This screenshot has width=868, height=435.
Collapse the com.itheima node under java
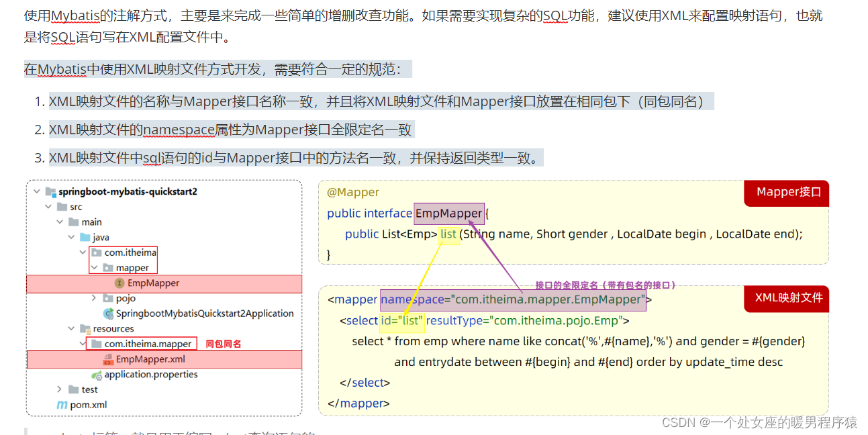(x=83, y=252)
